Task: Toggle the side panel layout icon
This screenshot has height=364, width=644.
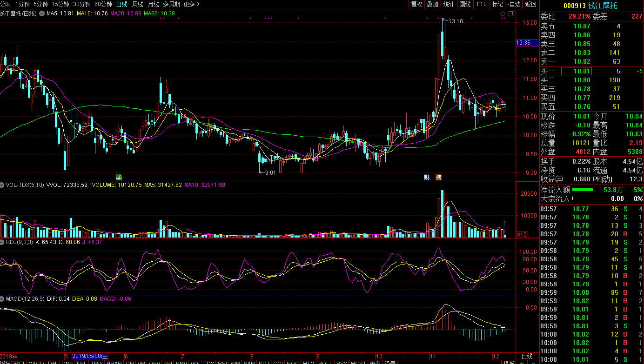Action: pyautogui.click(x=510, y=14)
